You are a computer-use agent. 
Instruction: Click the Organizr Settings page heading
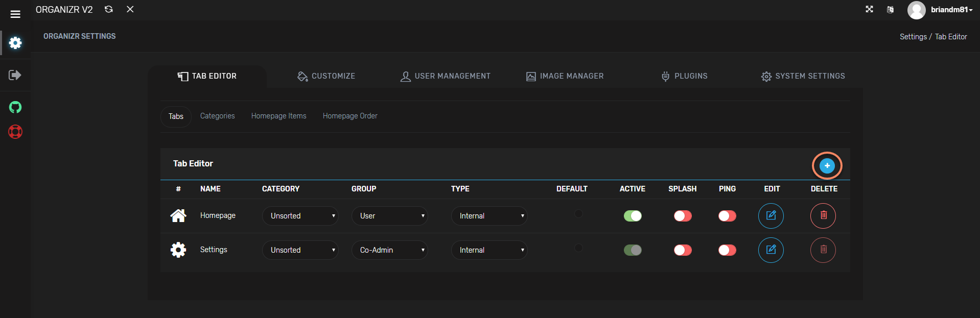pyautogui.click(x=80, y=36)
